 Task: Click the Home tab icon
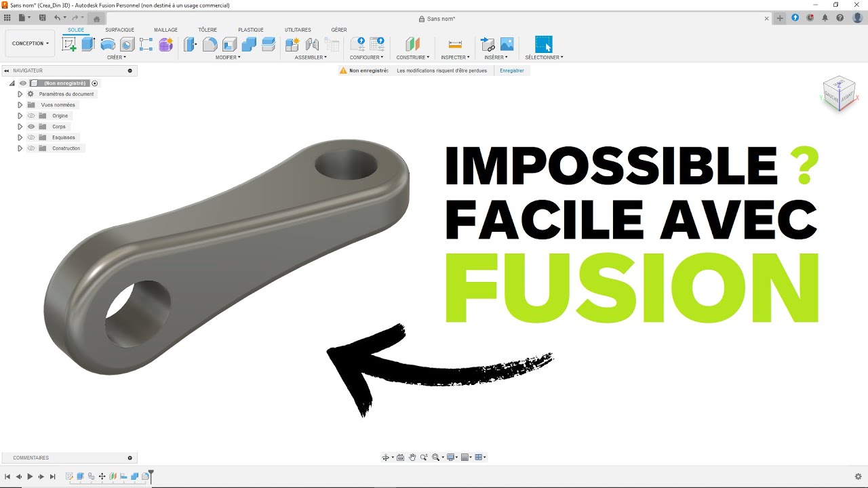[x=96, y=19]
